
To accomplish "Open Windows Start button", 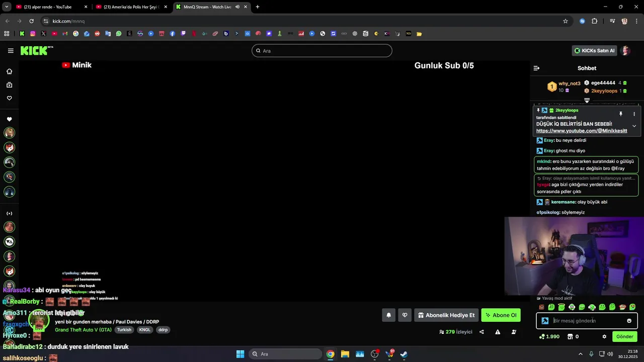I will pyautogui.click(x=240, y=354).
